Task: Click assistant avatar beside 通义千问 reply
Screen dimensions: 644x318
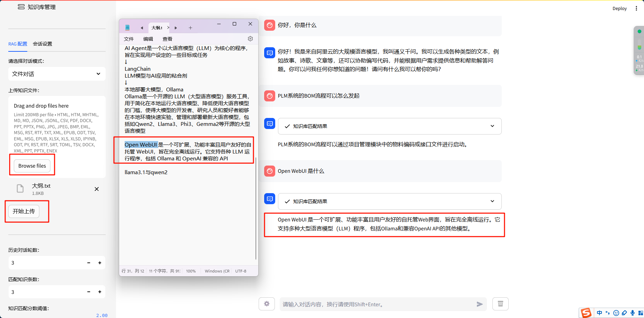Action: pyautogui.click(x=270, y=53)
